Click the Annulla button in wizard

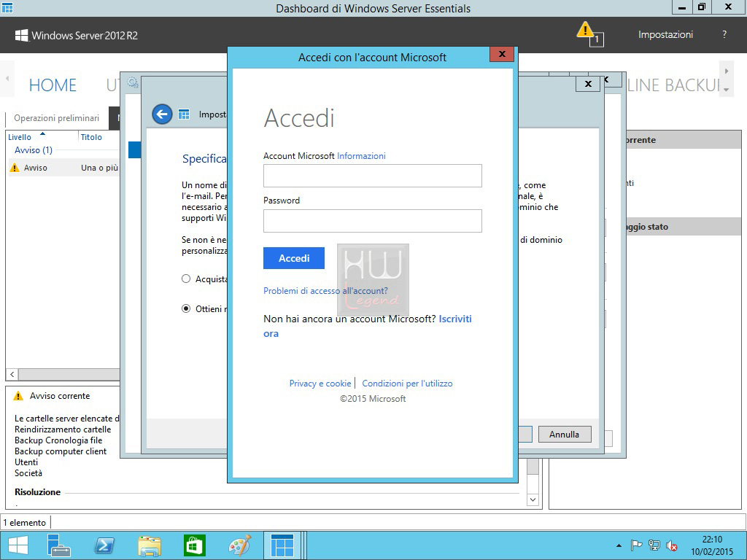pyautogui.click(x=565, y=435)
